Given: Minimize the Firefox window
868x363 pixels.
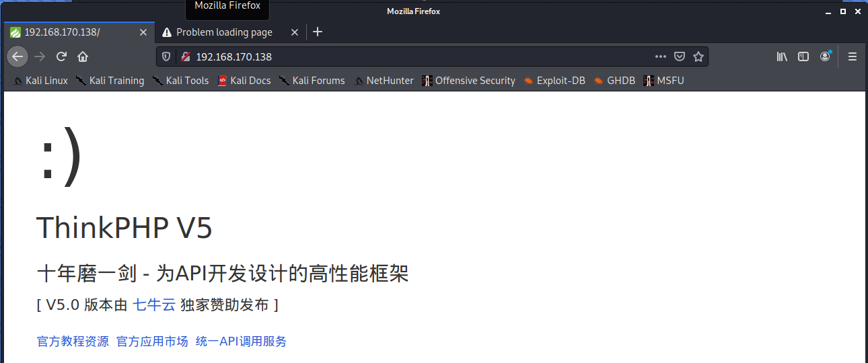Looking at the screenshot, I should pos(828,11).
